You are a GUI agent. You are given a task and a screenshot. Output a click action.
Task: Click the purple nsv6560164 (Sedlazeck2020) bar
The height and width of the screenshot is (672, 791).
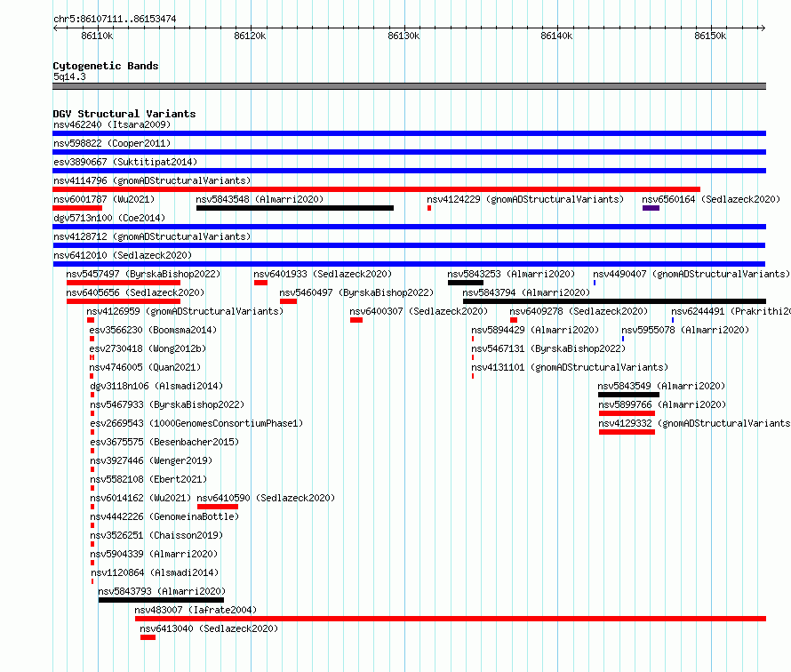[651, 208]
